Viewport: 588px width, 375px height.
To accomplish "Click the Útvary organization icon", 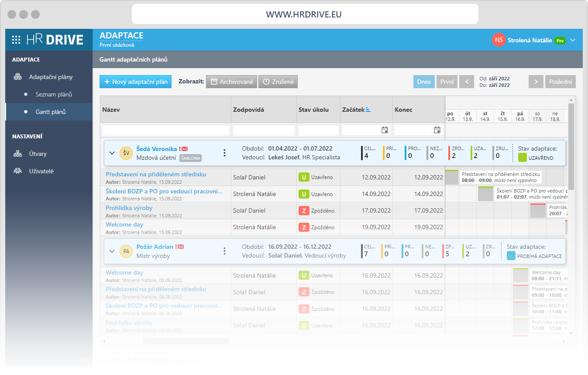I will [18, 154].
